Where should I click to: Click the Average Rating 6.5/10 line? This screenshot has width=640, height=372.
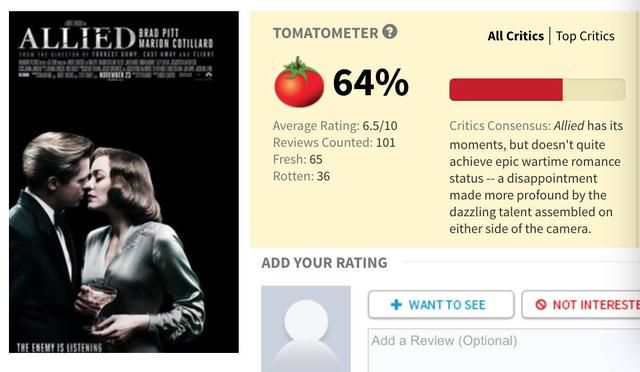point(335,126)
